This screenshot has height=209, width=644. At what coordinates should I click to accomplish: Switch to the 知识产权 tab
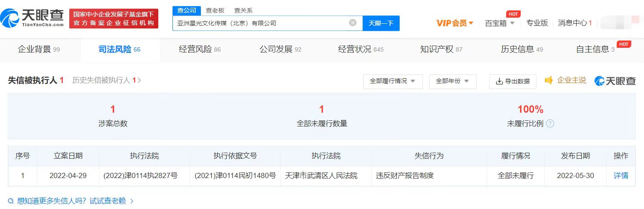[441, 49]
